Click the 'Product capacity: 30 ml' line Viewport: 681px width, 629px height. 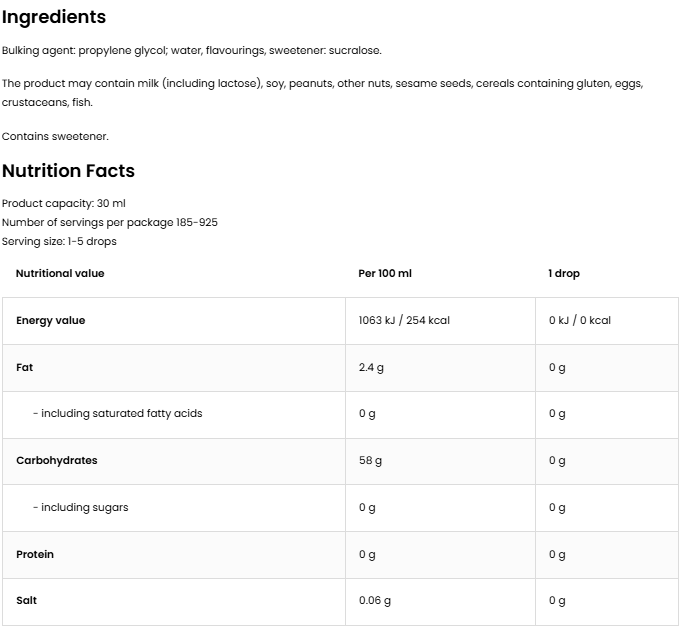tap(64, 203)
